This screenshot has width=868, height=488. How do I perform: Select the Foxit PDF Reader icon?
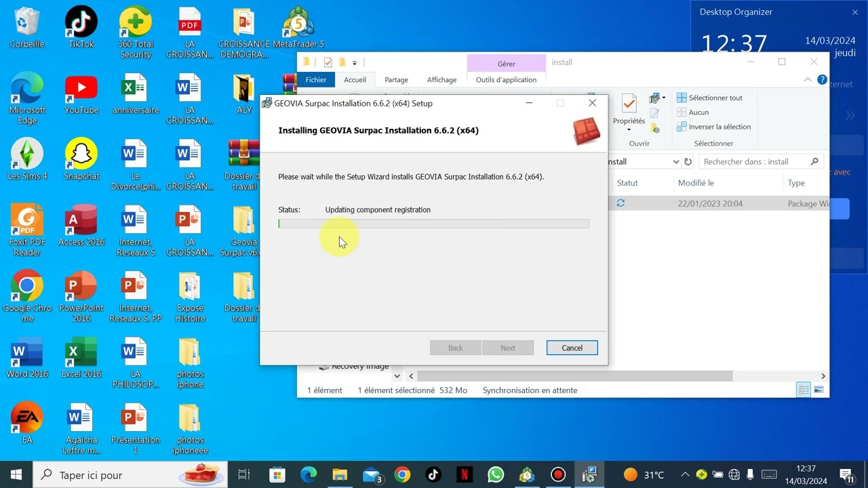pos(27,231)
